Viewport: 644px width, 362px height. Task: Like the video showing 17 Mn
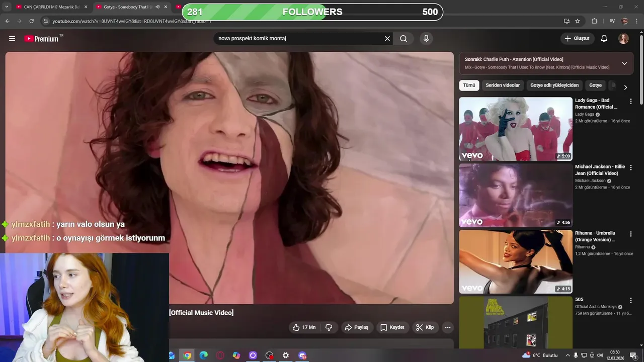304,327
